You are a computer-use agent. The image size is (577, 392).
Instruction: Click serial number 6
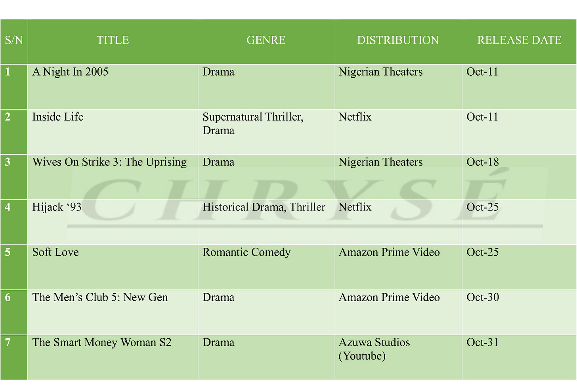pos(8,297)
